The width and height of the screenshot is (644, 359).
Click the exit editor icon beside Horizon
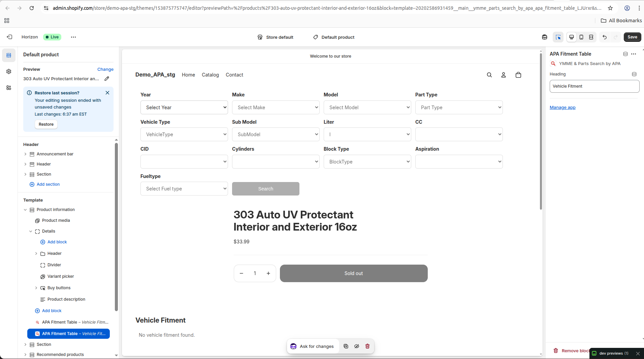(x=9, y=37)
